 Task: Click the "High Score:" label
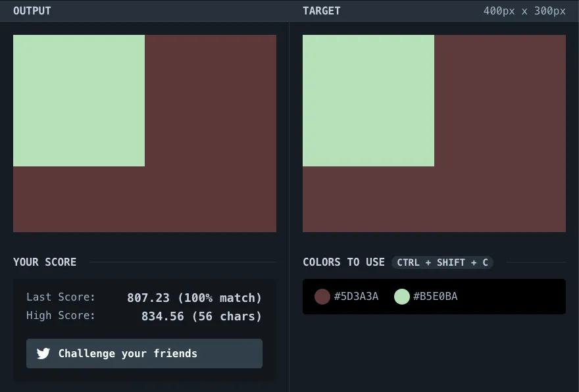tap(61, 316)
